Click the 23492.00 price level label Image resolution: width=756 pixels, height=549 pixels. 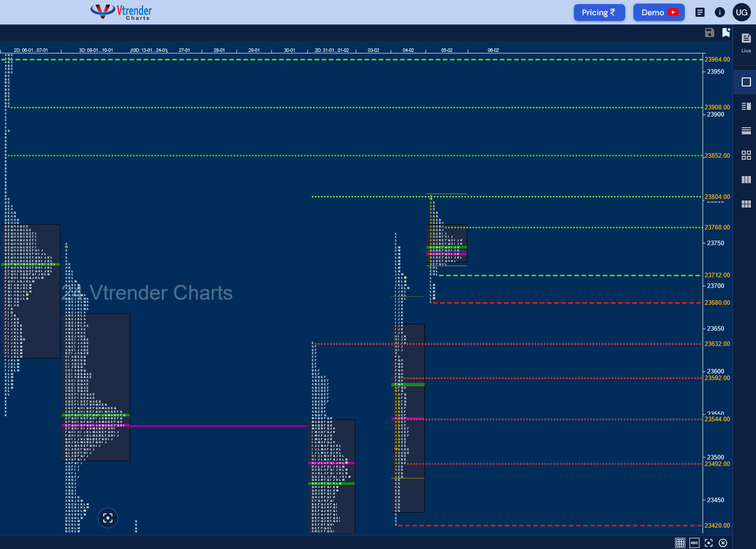[x=718, y=463]
